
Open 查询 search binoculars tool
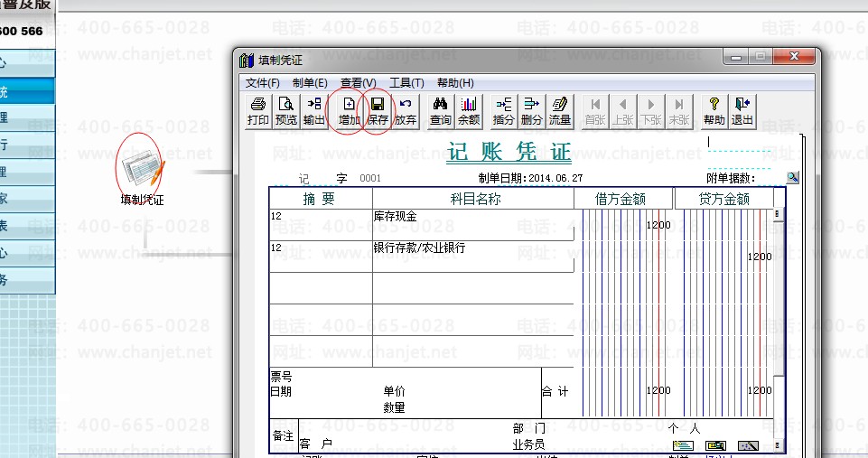tap(440, 111)
